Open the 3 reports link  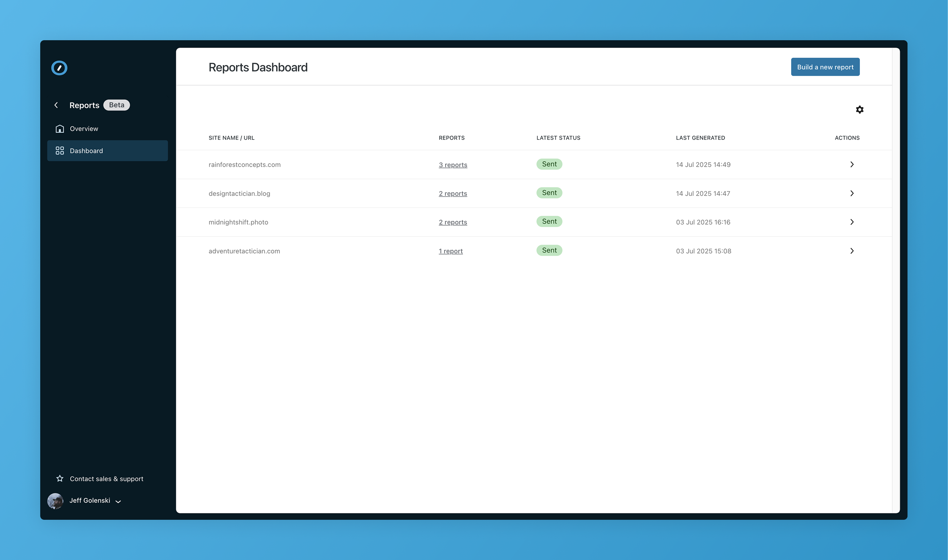click(x=453, y=165)
